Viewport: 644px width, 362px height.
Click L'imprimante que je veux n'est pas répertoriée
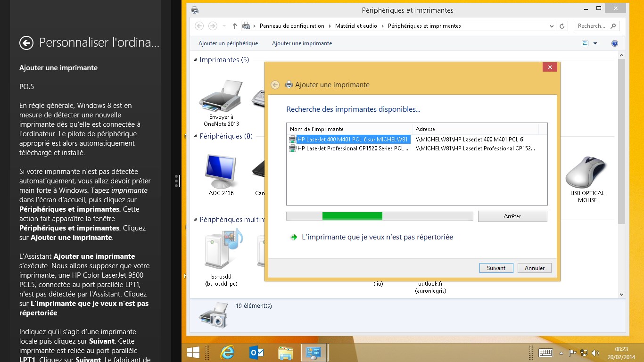pyautogui.click(x=377, y=237)
